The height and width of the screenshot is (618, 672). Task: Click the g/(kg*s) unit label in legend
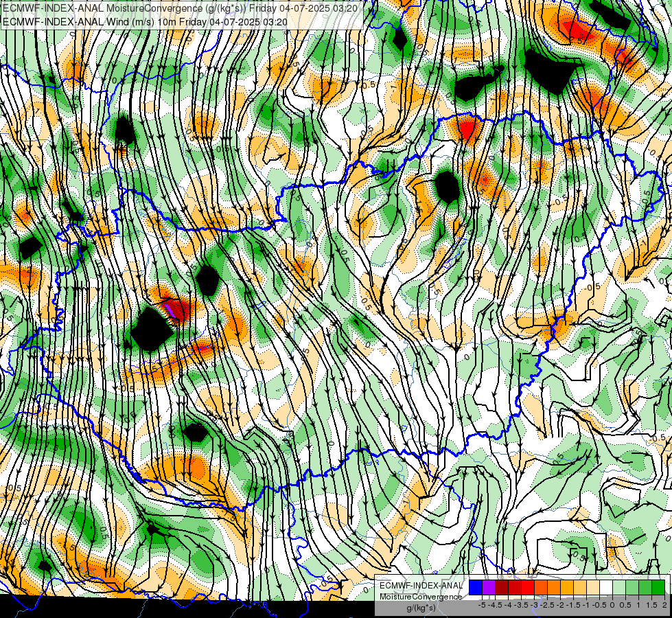tap(421, 608)
